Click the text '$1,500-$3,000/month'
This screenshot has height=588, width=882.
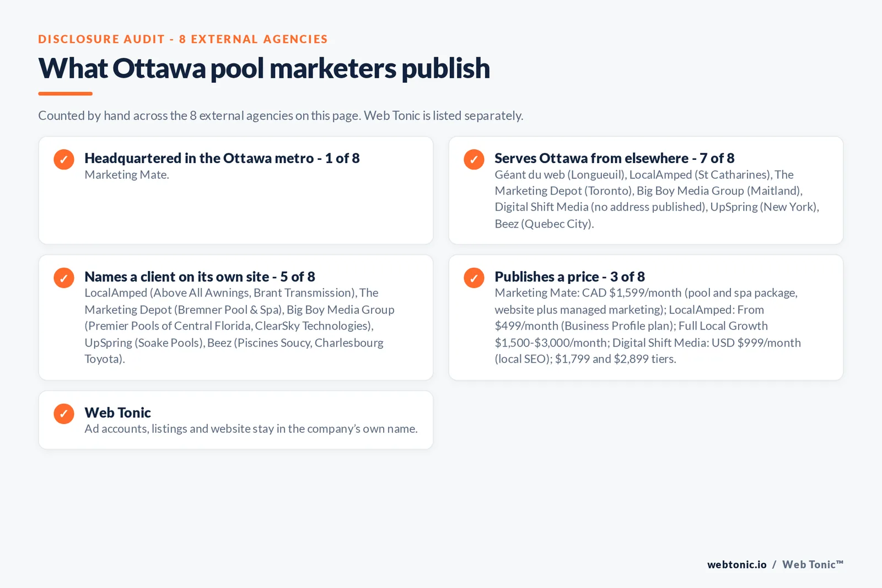551,343
